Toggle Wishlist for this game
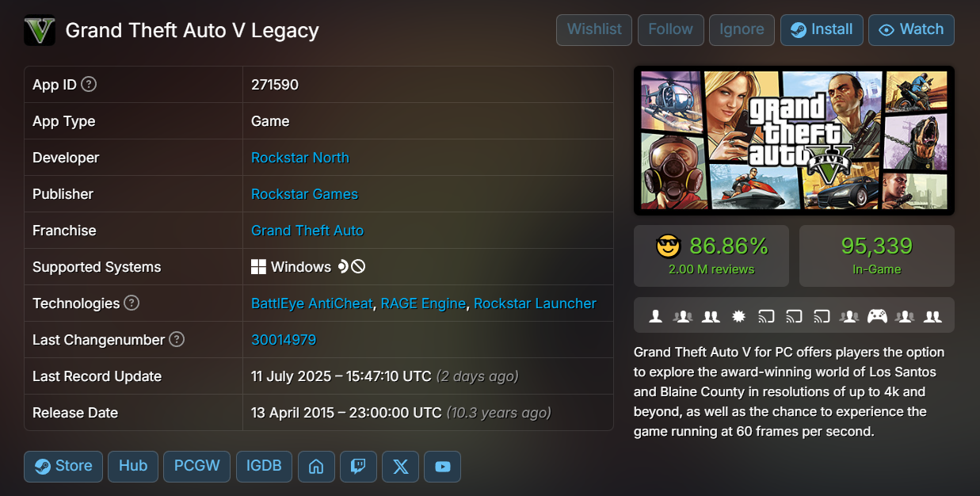 click(594, 30)
